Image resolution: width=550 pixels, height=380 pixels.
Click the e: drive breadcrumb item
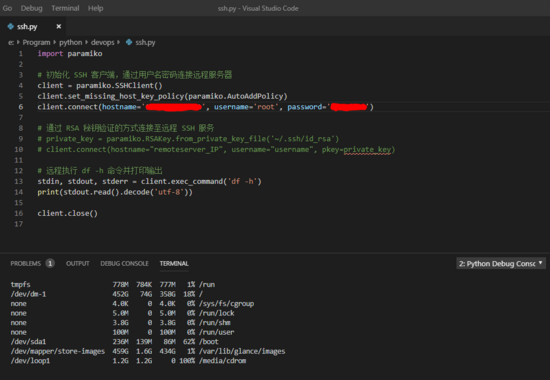coord(11,42)
